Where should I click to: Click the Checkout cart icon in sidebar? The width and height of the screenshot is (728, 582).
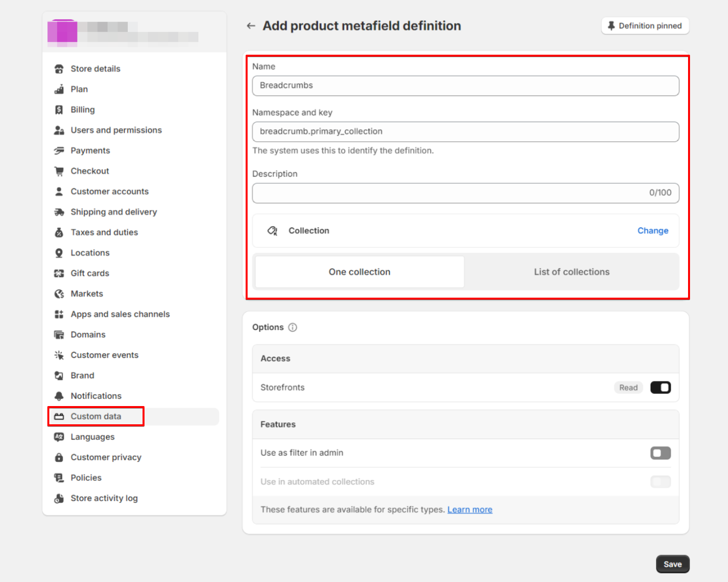(59, 171)
